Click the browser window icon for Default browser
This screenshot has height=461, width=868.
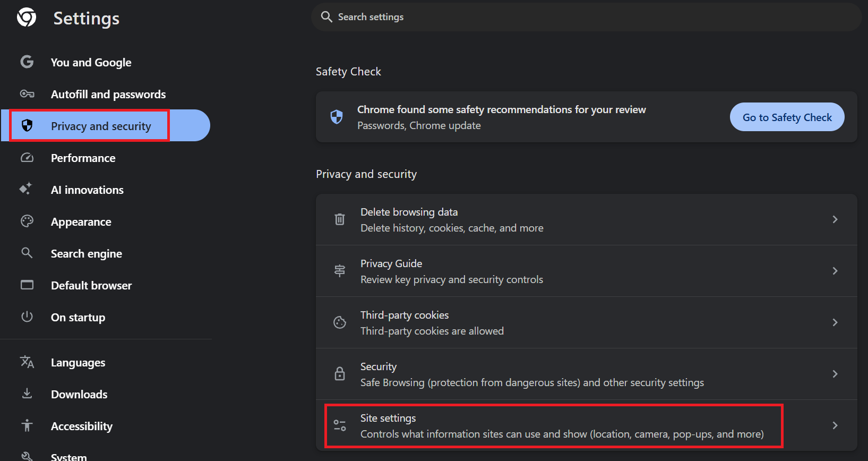27,285
